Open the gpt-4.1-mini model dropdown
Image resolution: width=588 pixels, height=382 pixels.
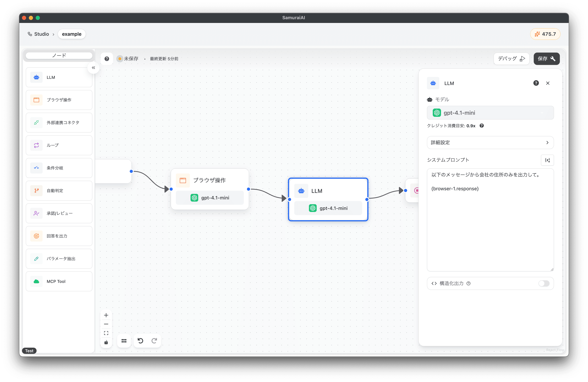tap(490, 113)
